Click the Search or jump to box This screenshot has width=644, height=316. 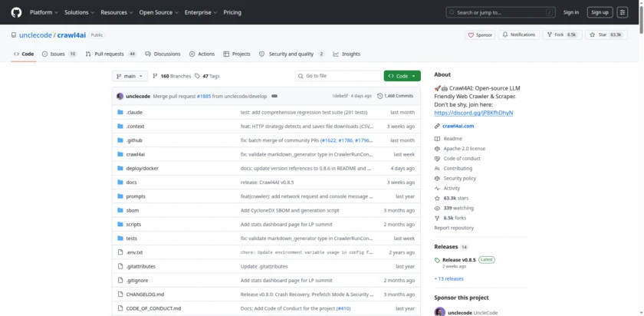tap(500, 12)
